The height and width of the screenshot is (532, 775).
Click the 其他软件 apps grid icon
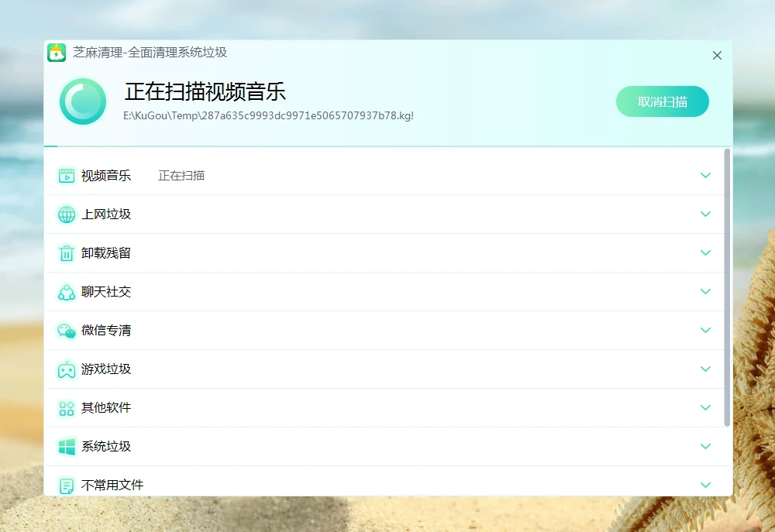(67, 408)
